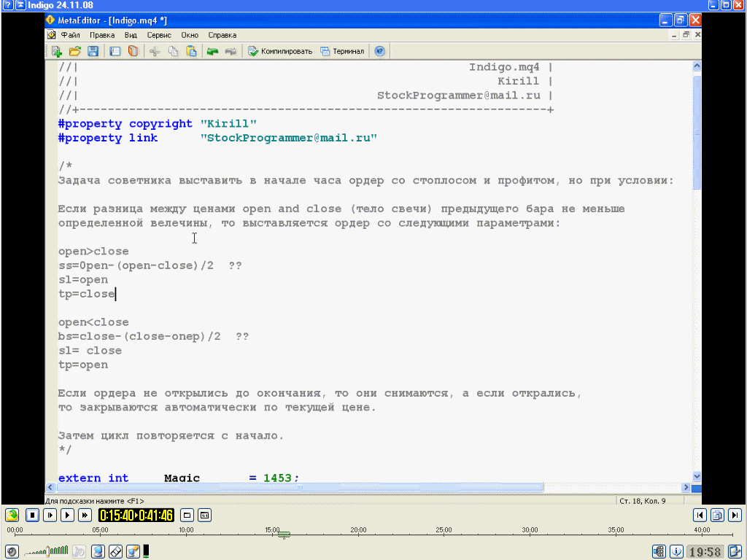Click the fast-forward double arrow button
747x560 pixels.
coord(85,515)
